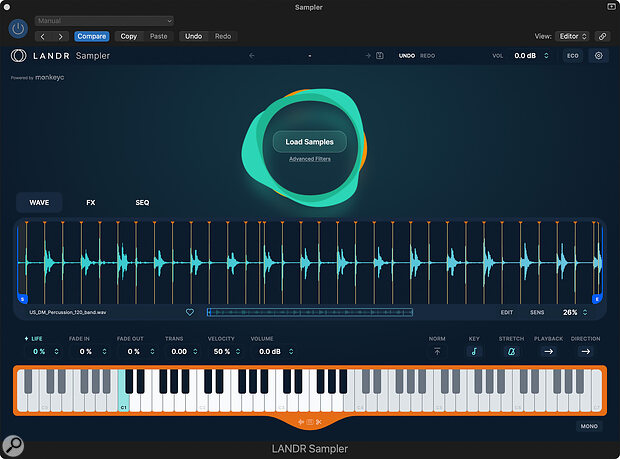Image resolution: width=620 pixels, height=459 pixels.
Task: Click the LANDR logo icon
Action: coord(19,56)
